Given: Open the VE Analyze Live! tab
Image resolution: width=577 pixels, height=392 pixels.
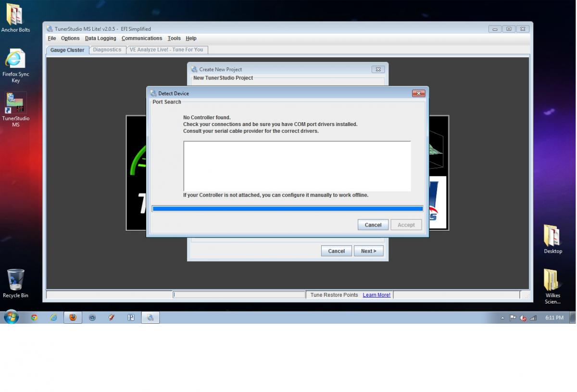Looking at the screenshot, I should point(166,50).
